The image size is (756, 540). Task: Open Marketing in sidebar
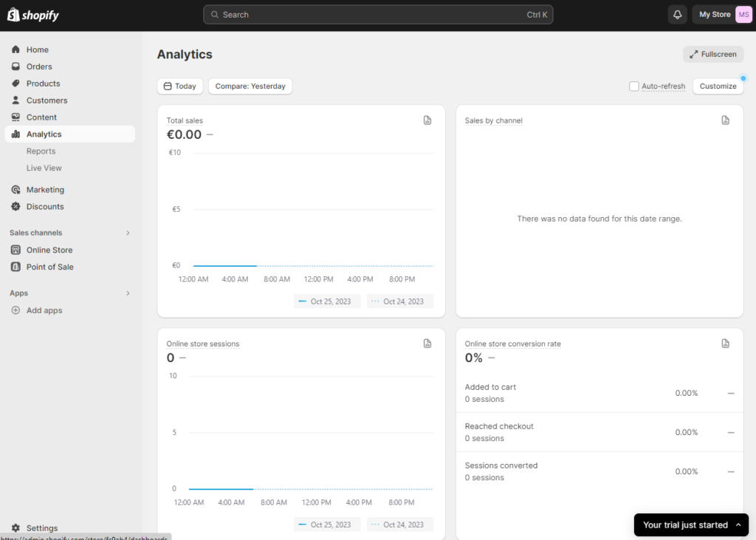point(70,189)
